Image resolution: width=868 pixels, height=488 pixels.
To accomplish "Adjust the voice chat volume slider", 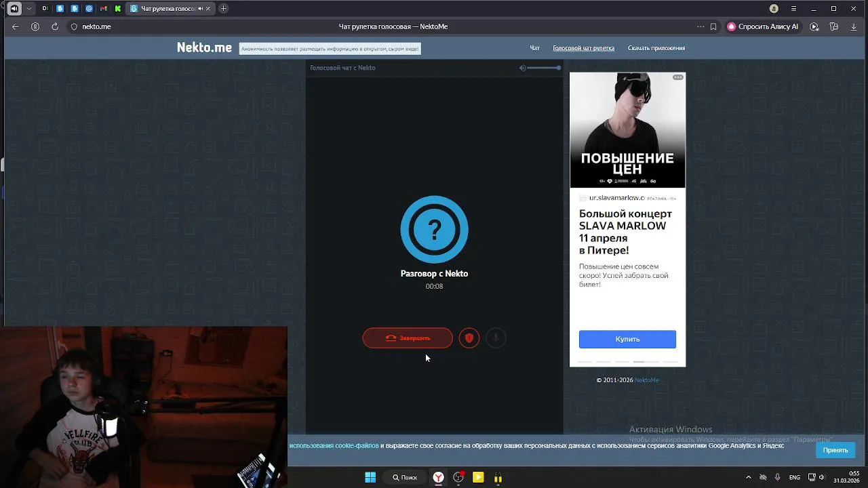I will coord(544,68).
